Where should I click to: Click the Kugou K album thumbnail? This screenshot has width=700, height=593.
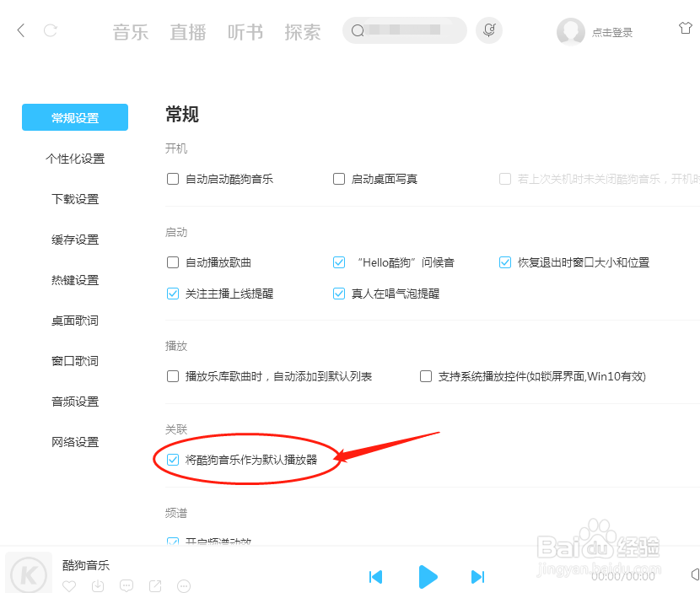pos(29,574)
